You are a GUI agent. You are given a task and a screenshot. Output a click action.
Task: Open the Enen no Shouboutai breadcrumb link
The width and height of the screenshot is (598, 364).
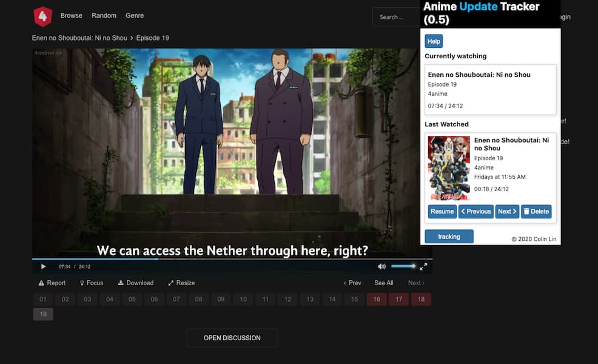click(79, 38)
